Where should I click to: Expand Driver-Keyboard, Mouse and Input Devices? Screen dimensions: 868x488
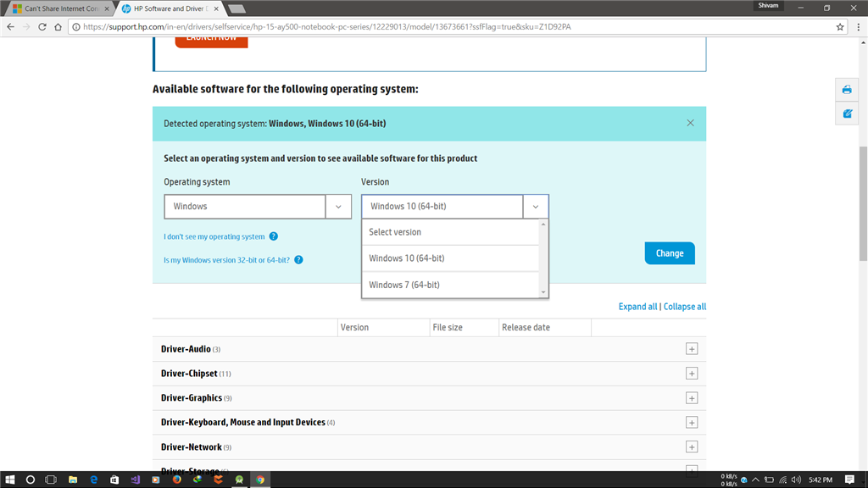click(692, 422)
